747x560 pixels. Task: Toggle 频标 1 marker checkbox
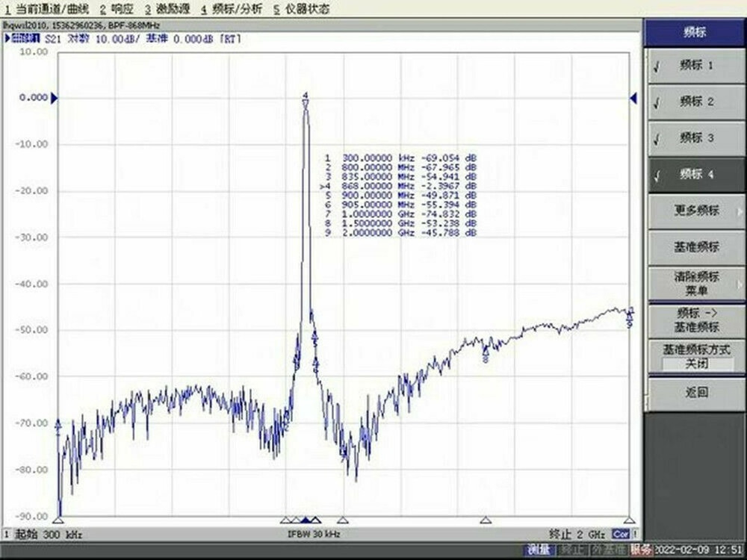[x=695, y=66]
